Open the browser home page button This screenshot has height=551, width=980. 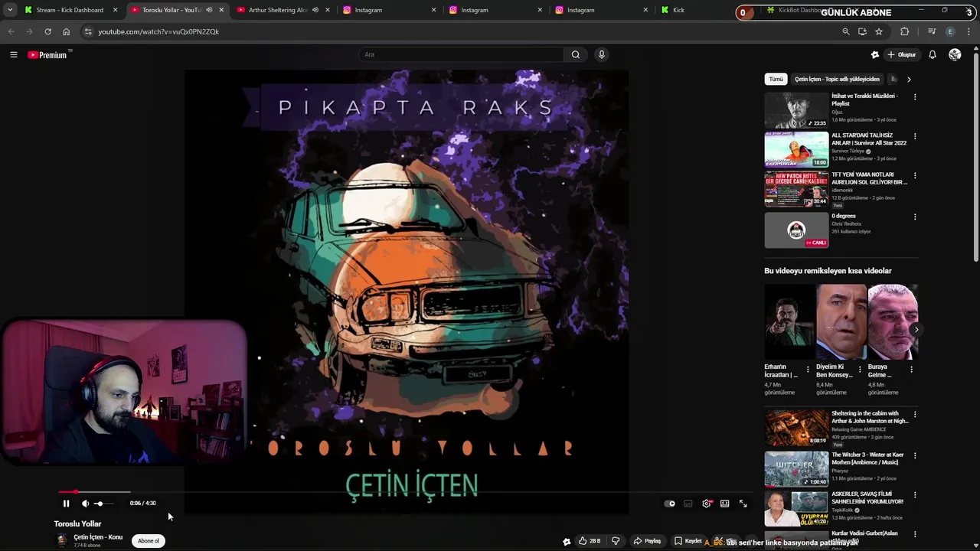tap(66, 31)
